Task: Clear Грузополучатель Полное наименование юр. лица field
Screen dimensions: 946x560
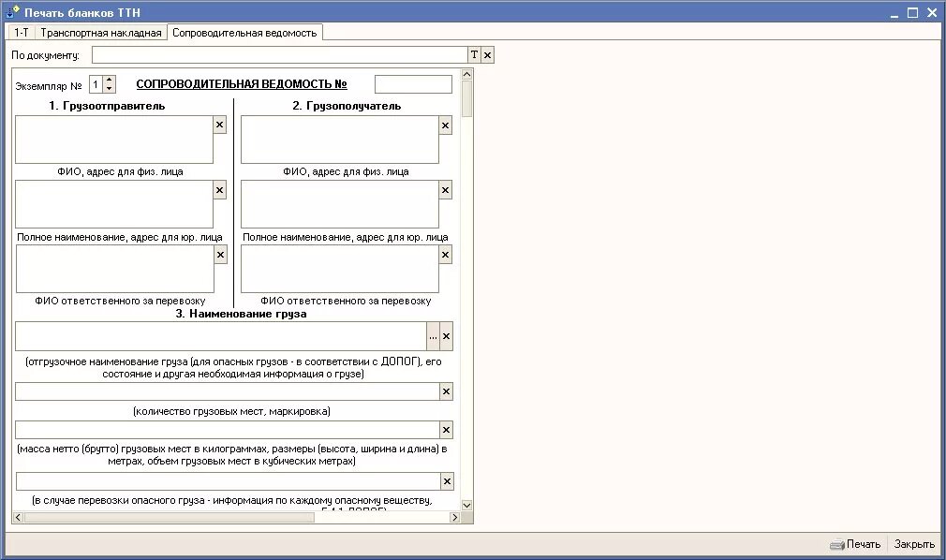Action: pyautogui.click(x=445, y=190)
